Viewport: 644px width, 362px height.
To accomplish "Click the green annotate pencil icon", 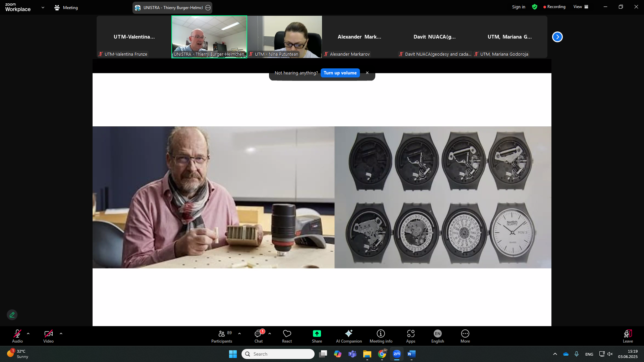I will pyautogui.click(x=12, y=315).
